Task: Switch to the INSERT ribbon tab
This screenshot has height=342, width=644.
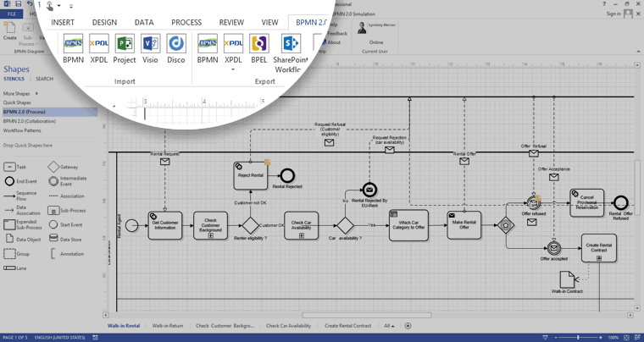Action: [x=63, y=23]
